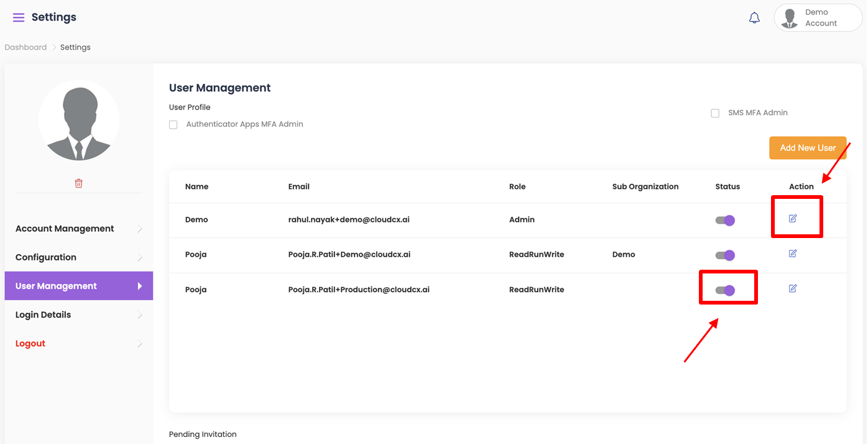The height and width of the screenshot is (445, 868).
Task: Expand Login Details chevron arrow
Action: 140,315
